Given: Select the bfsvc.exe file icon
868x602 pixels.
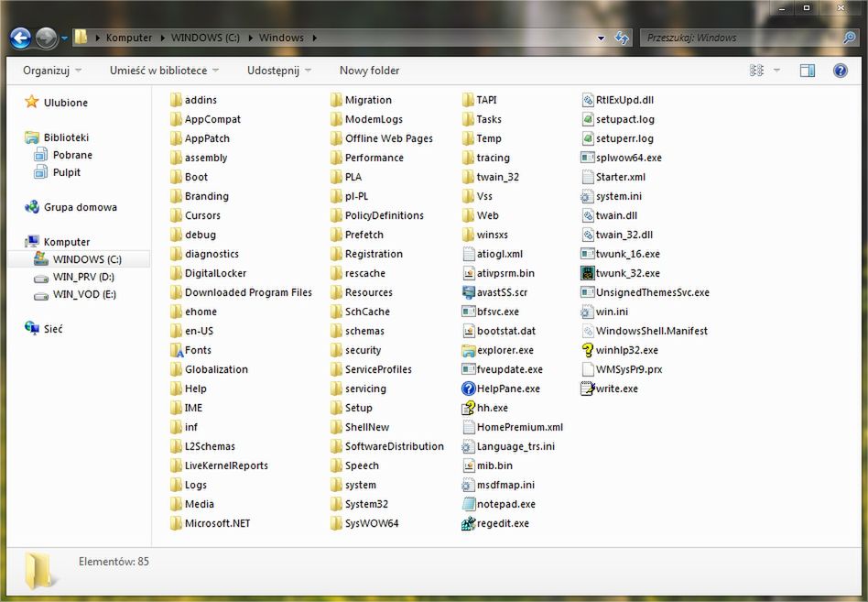Looking at the screenshot, I should (x=468, y=312).
